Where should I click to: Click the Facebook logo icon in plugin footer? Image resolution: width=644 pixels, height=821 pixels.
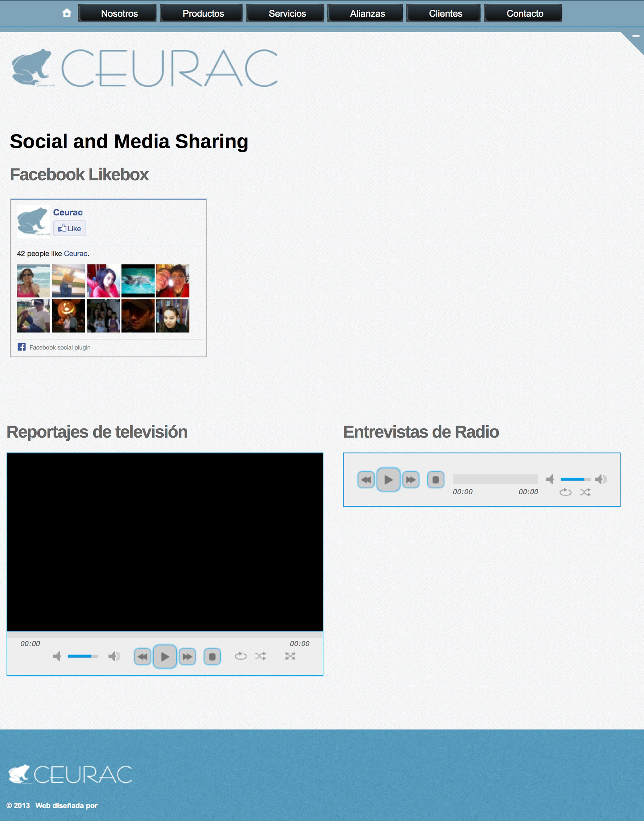click(x=21, y=347)
